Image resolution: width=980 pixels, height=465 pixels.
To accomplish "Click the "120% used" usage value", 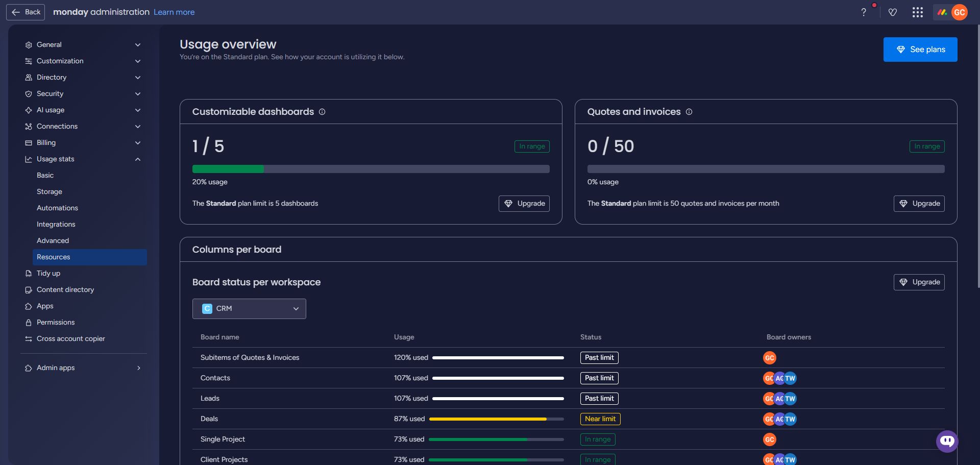I will click(411, 358).
